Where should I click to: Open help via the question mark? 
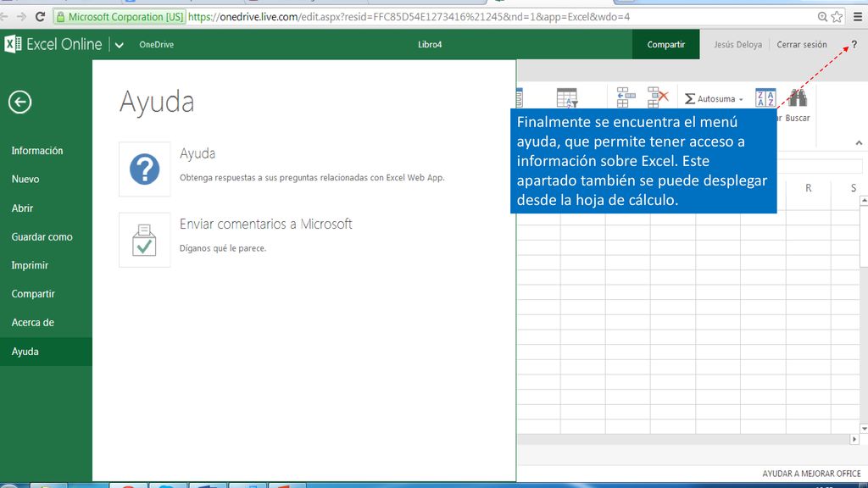click(x=854, y=44)
